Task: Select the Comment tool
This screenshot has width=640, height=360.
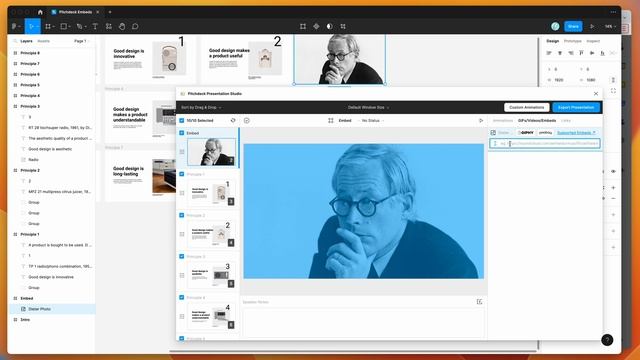Action: click(x=135, y=27)
